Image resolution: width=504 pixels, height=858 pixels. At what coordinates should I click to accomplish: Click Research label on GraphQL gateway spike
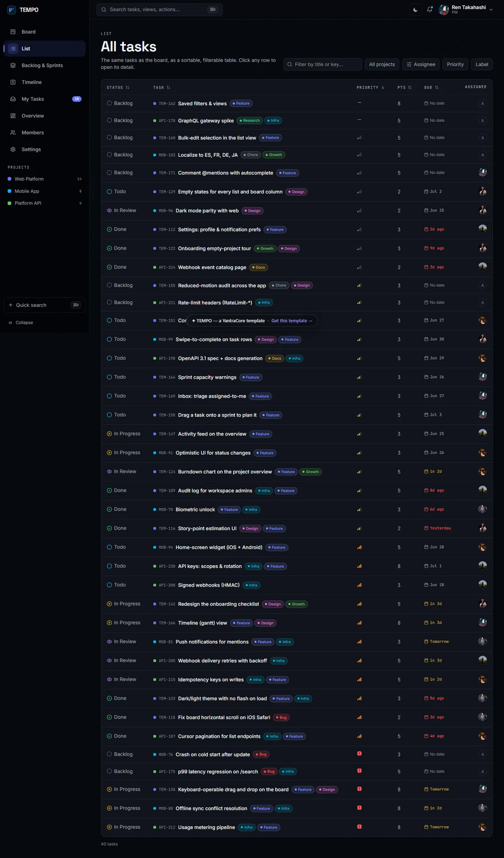coord(249,121)
